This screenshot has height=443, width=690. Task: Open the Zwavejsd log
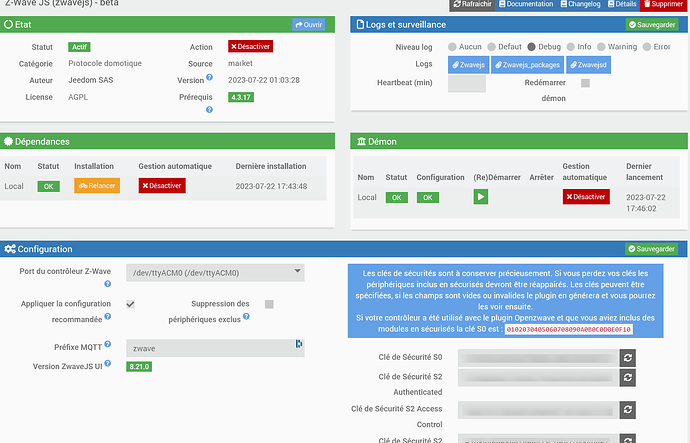coord(588,65)
